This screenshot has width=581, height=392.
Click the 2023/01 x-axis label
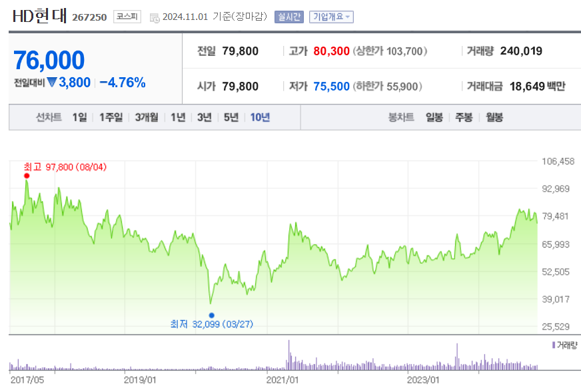[x=423, y=380]
